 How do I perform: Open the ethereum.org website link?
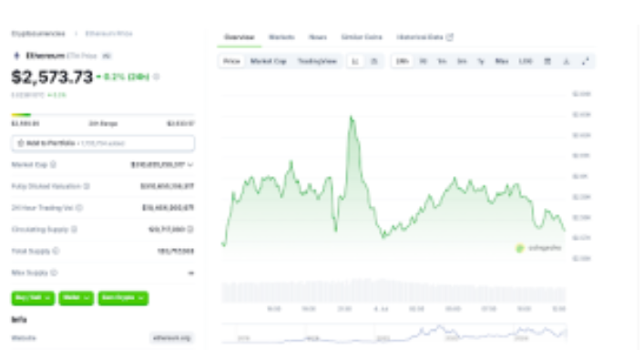coord(171,337)
